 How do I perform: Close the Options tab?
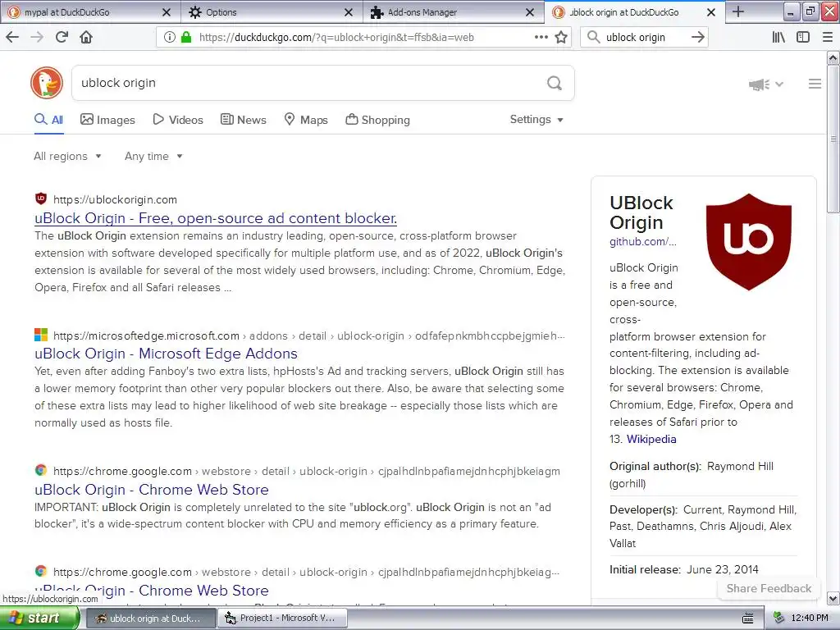(x=348, y=11)
